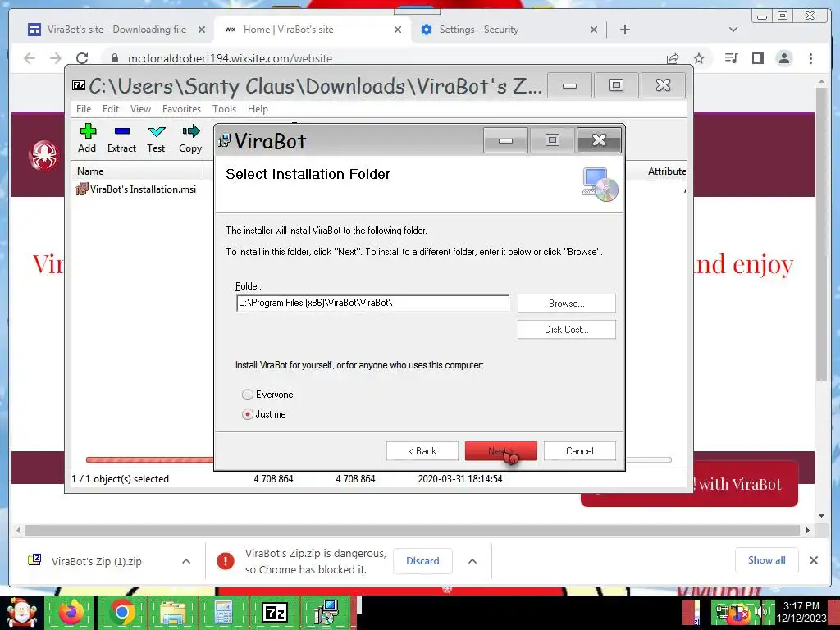The image size is (840, 630).
Task: Open File Explorer from the taskbar
Action: (172, 613)
